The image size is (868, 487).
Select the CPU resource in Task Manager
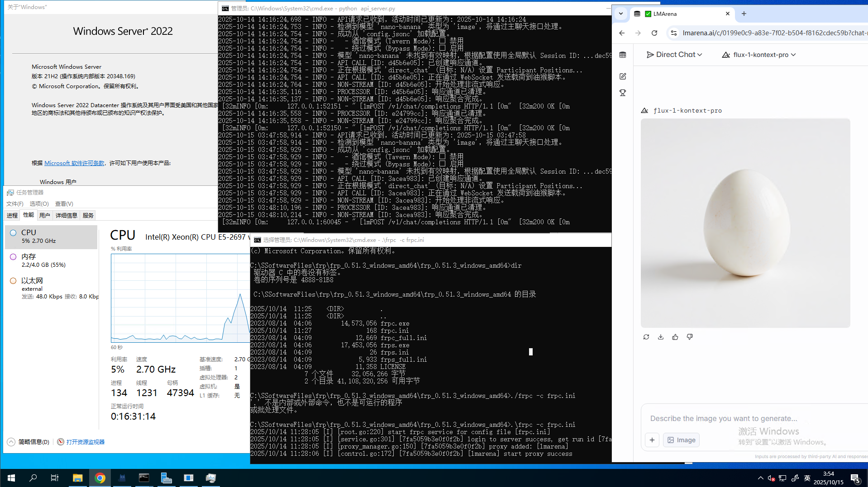[x=51, y=236]
